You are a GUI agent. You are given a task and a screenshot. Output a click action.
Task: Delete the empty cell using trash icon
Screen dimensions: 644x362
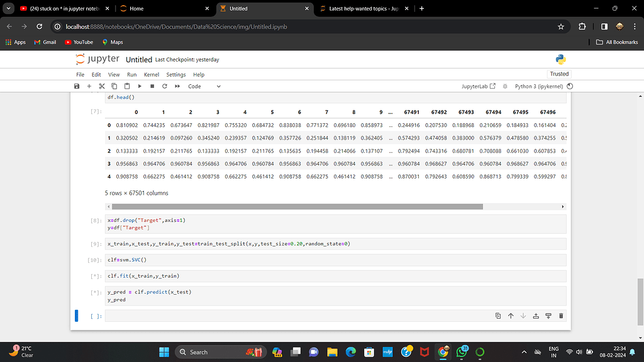tap(561, 316)
